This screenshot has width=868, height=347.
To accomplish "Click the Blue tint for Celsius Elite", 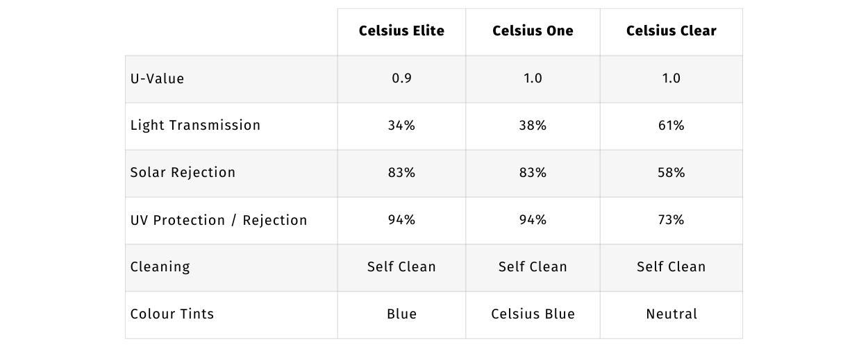I will [401, 314].
